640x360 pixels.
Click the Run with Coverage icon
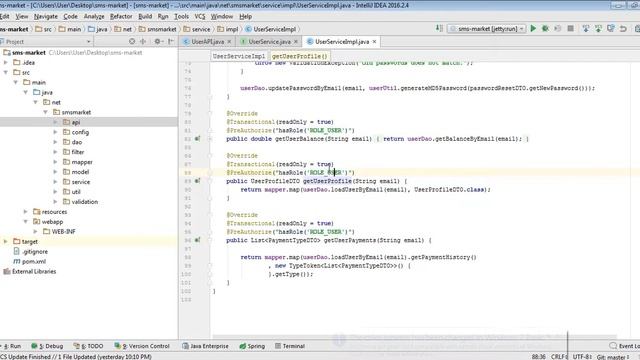pyautogui.click(x=558, y=29)
